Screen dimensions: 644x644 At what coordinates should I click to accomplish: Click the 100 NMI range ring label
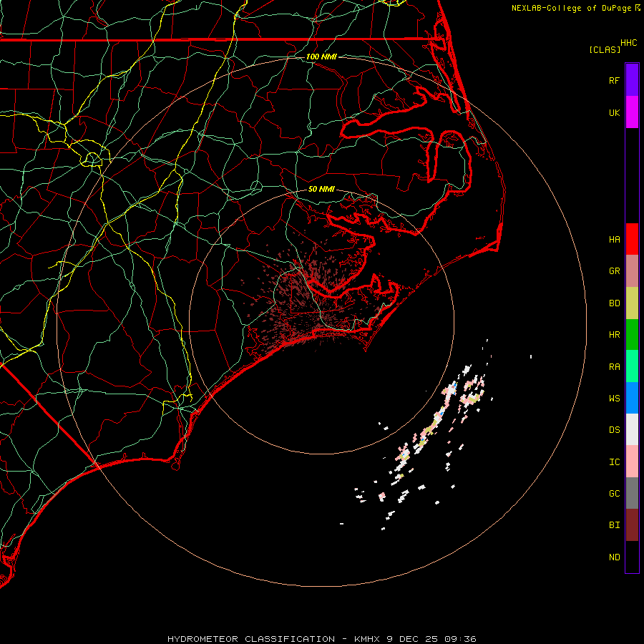[x=321, y=57]
